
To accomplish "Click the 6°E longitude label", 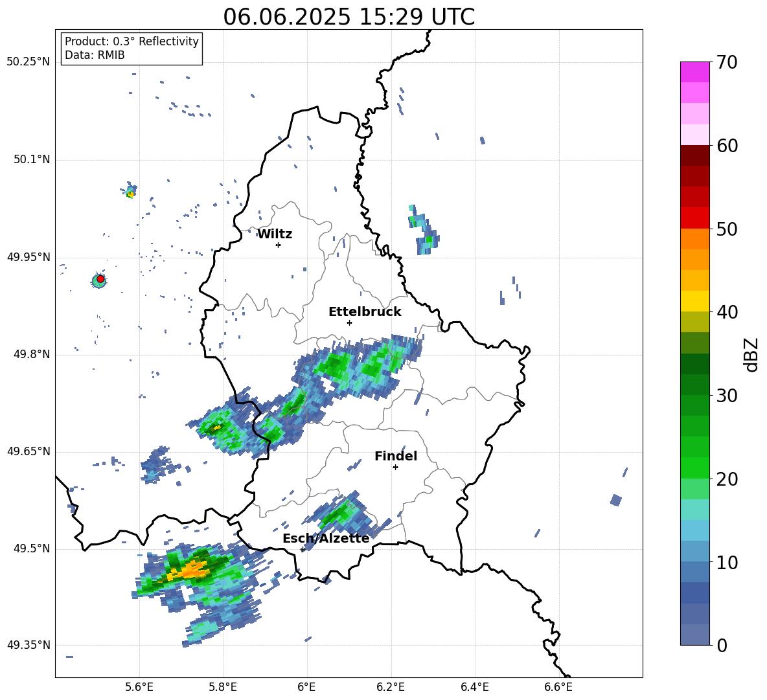I will point(306,687).
